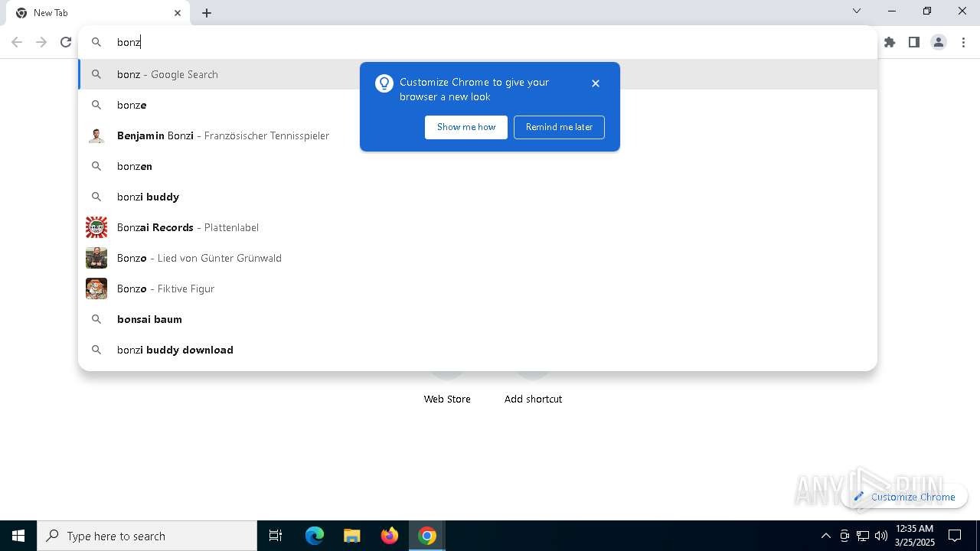Click the Bonzo fictional character thumbnail
The width and height of the screenshot is (980, 551).
pyautogui.click(x=96, y=289)
